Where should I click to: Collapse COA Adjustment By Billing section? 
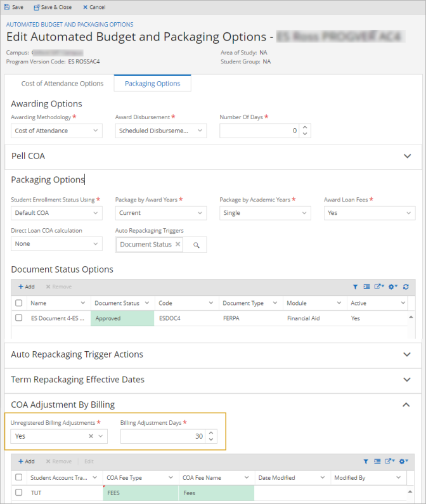click(406, 404)
